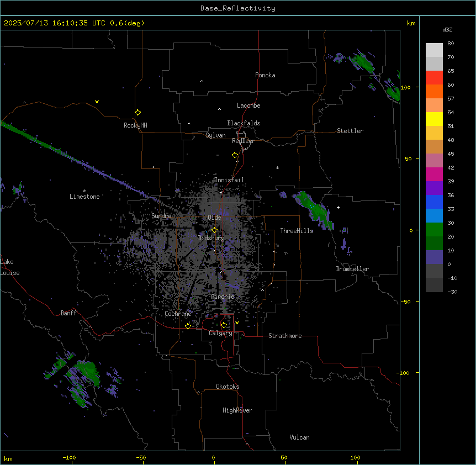Select the magenta legend swatch between 42 and 39

point(434,174)
